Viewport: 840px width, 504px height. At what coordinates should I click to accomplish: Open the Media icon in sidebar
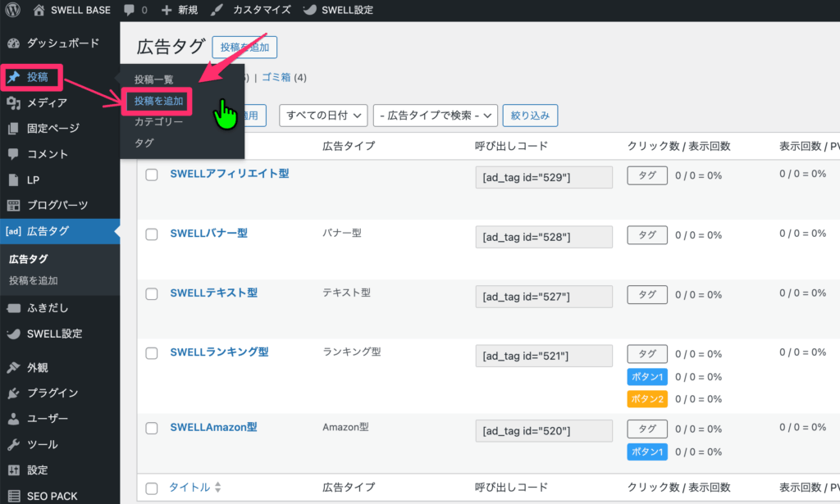pyautogui.click(x=13, y=102)
